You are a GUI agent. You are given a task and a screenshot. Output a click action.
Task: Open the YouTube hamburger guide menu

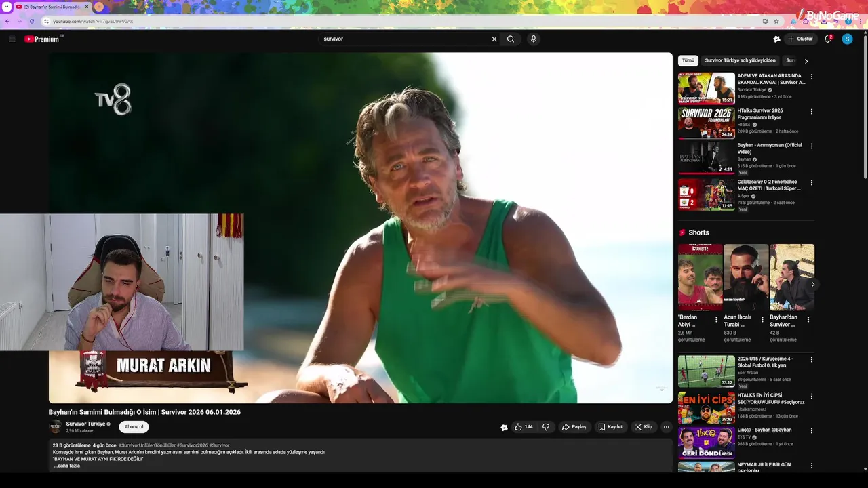[x=12, y=39]
